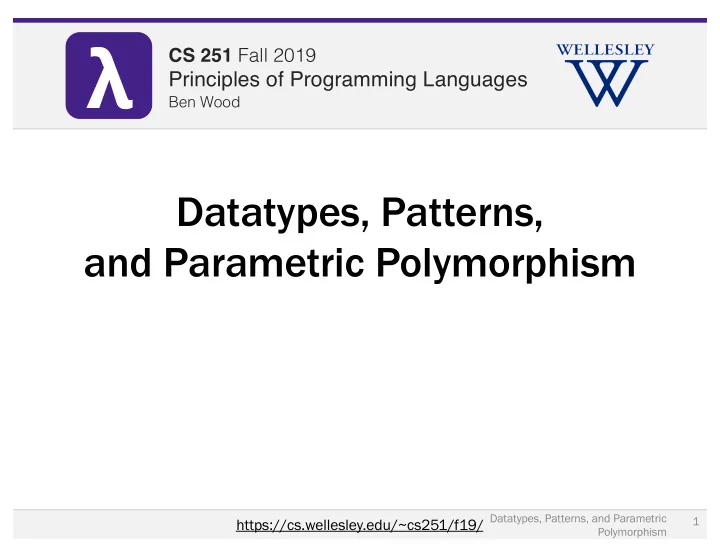Screen dimensions: 720x557
Task: Click the slide number 1 in footer
Action: point(696,521)
